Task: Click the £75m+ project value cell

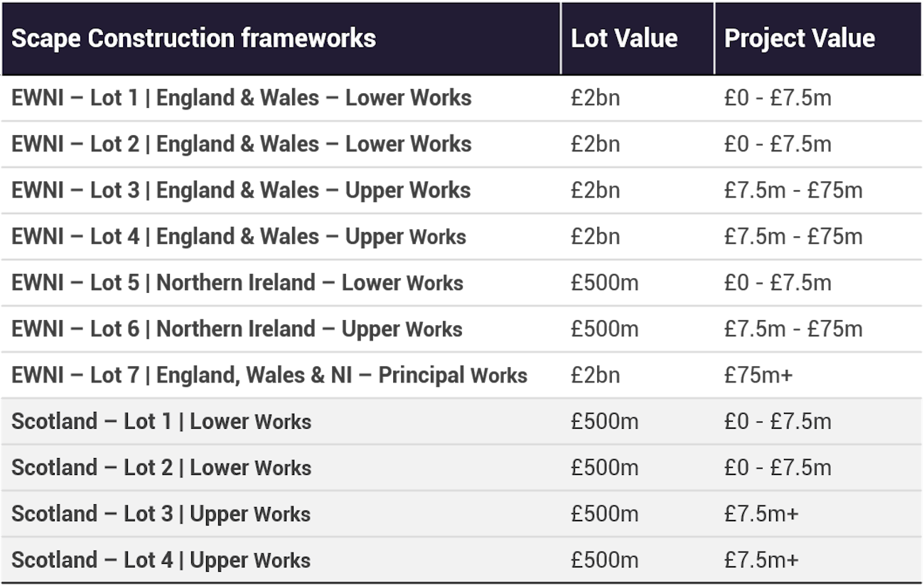Action: click(x=758, y=375)
